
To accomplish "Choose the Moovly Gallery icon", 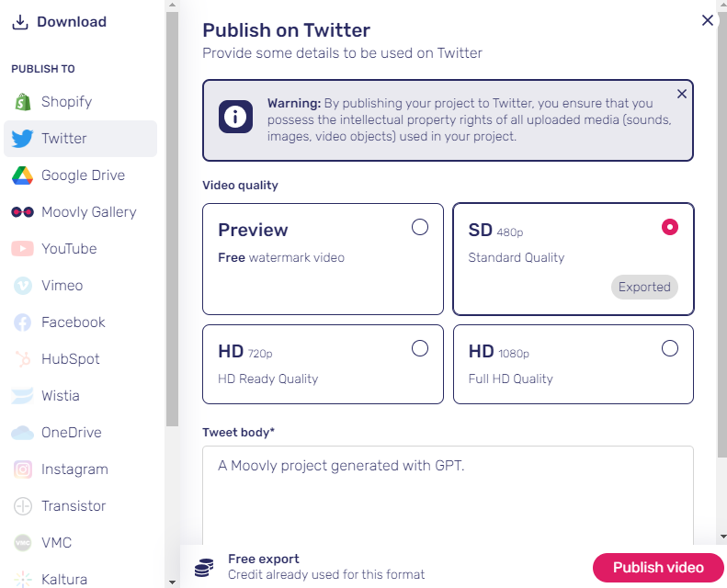I will point(22,212).
